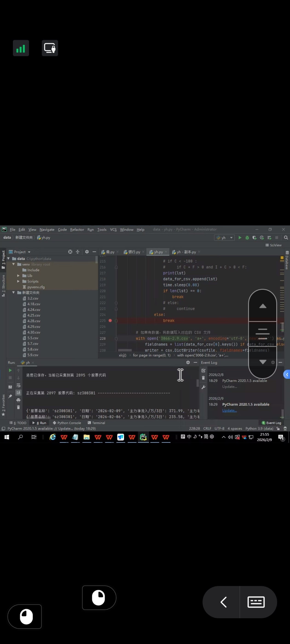Image resolution: width=290 pixels, height=644 pixels.
Task: Open Project panel settings gear
Action: point(87,252)
